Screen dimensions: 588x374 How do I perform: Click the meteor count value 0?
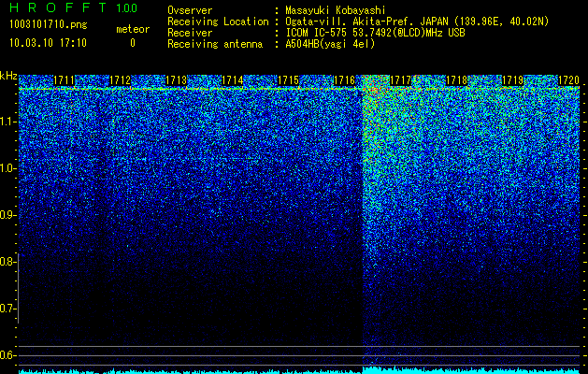(x=133, y=43)
